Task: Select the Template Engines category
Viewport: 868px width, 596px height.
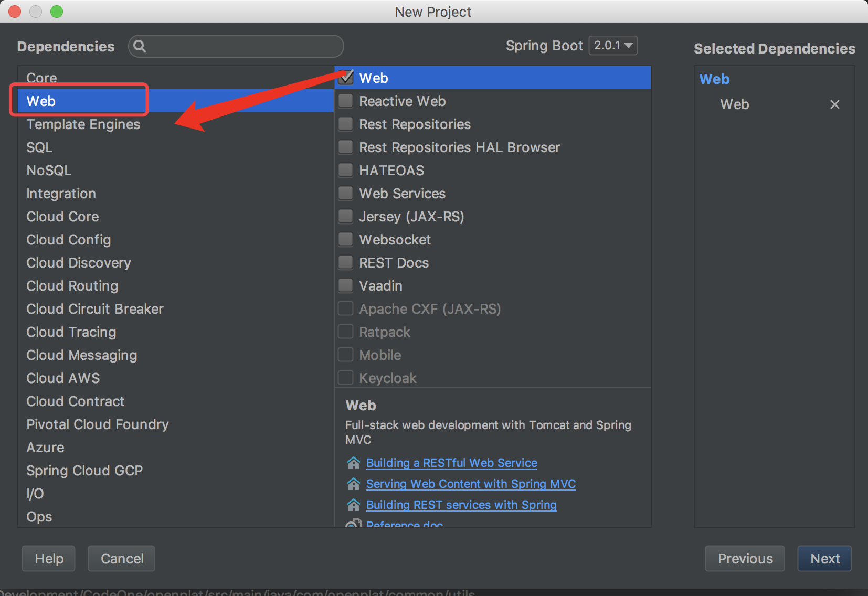Action: click(176, 124)
